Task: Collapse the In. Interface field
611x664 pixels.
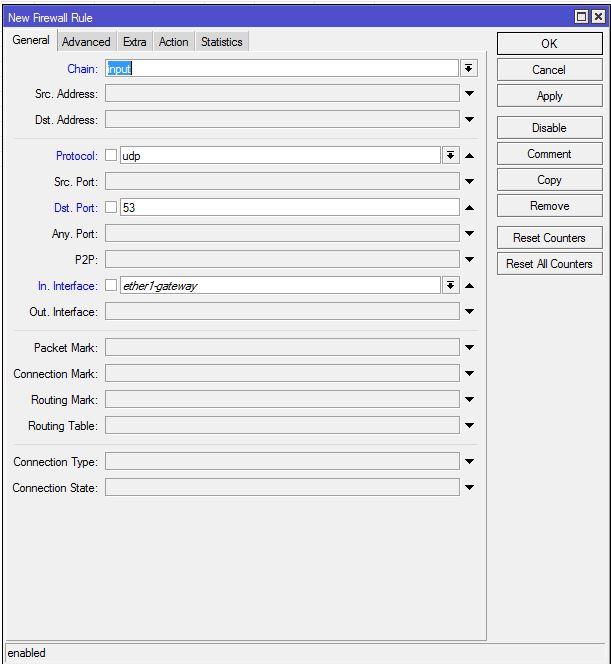Action: click(469, 286)
